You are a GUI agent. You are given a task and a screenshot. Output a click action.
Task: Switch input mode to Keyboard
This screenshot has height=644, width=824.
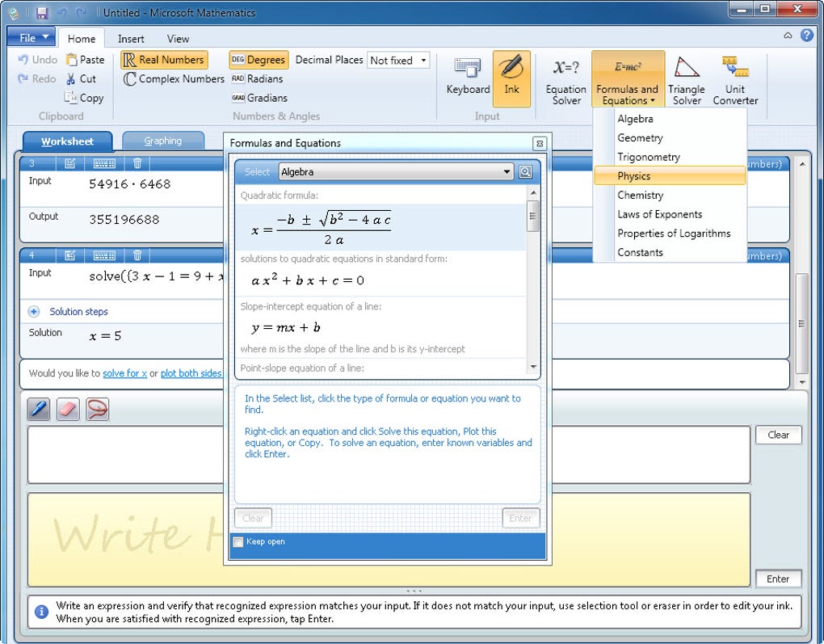coord(468,78)
